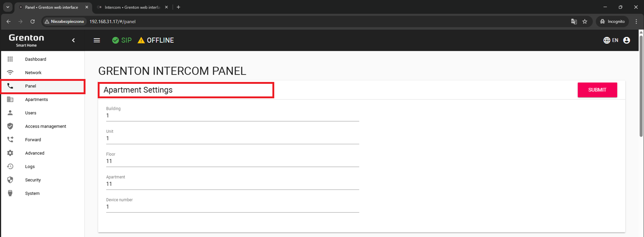Bookmark this page with the star icon
The height and width of the screenshot is (237, 644).
[x=585, y=22]
